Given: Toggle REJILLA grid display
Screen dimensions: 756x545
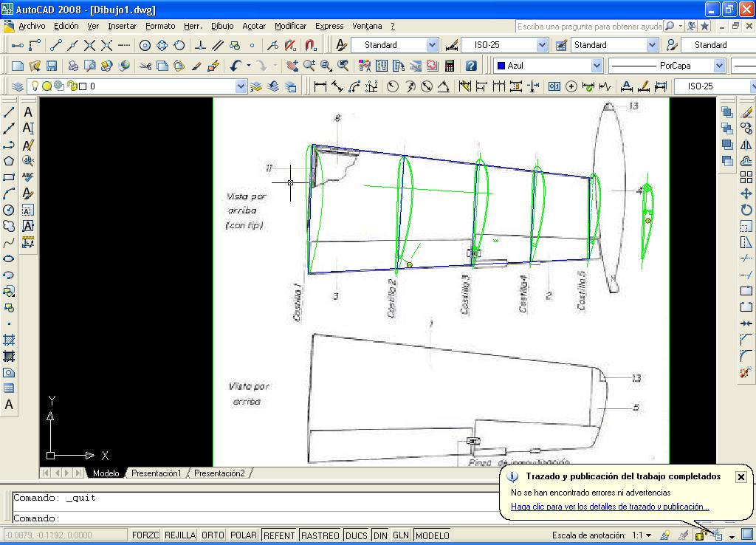Looking at the screenshot, I should [180, 535].
